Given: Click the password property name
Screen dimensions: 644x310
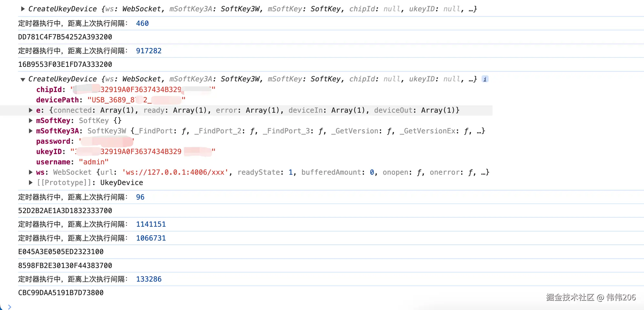Looking at the screenshot, I should (x=53, y=141).
